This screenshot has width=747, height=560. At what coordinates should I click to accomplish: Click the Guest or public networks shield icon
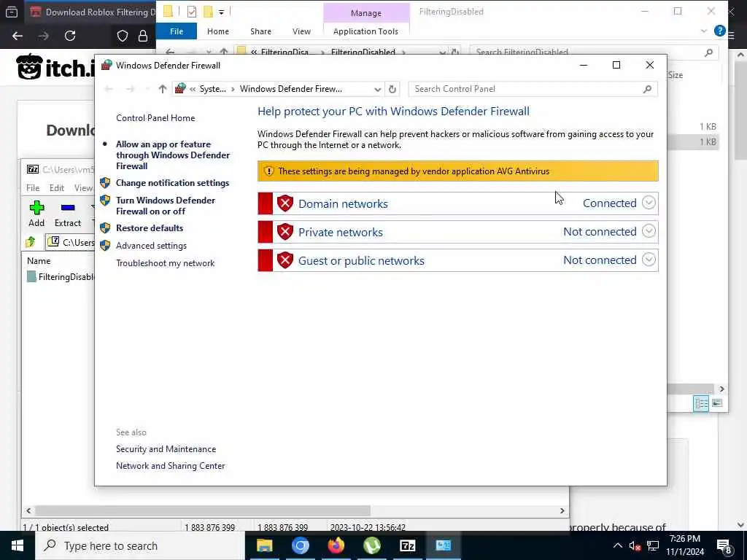(285, 260)
